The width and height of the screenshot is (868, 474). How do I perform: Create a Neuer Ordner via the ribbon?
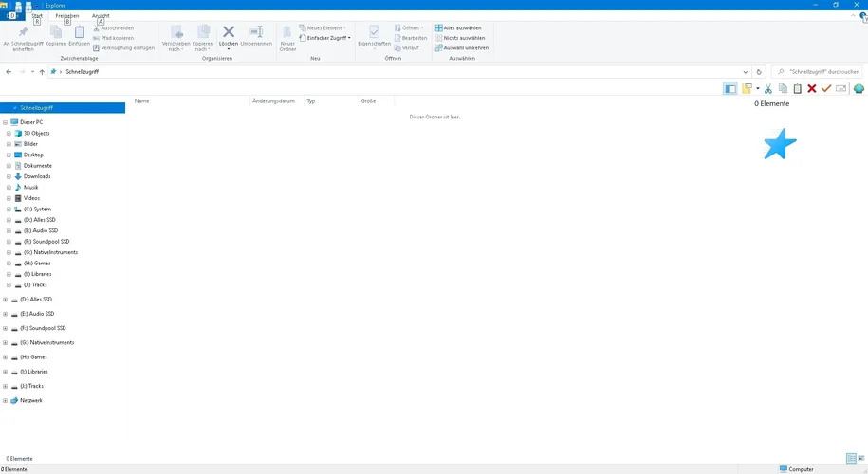(287, 38)
